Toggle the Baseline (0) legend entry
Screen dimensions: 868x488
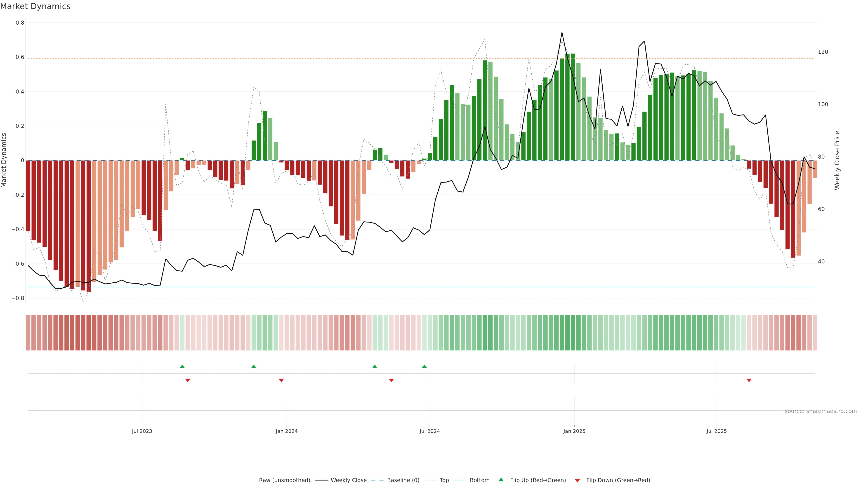[403, 480]
